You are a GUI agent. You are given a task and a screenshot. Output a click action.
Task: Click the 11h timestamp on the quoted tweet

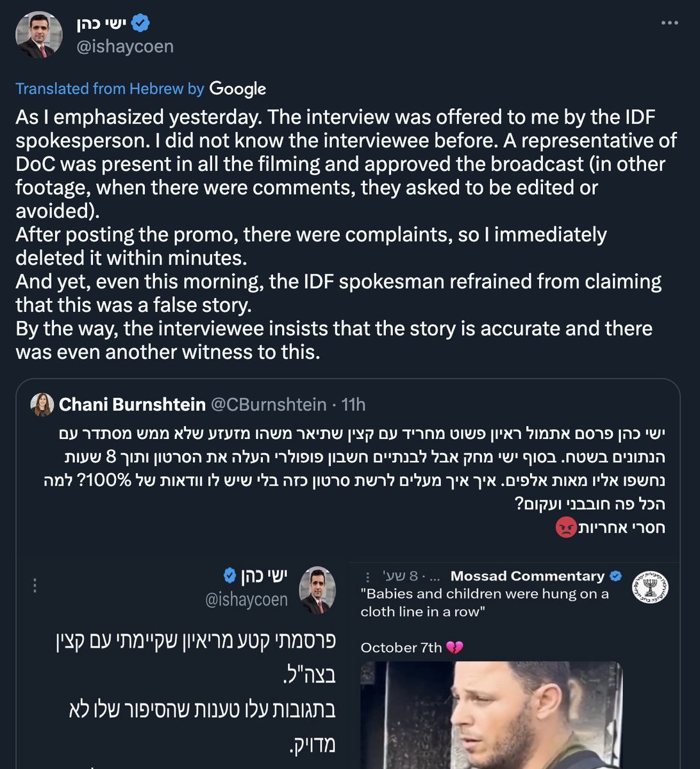[x=353, y=404]
